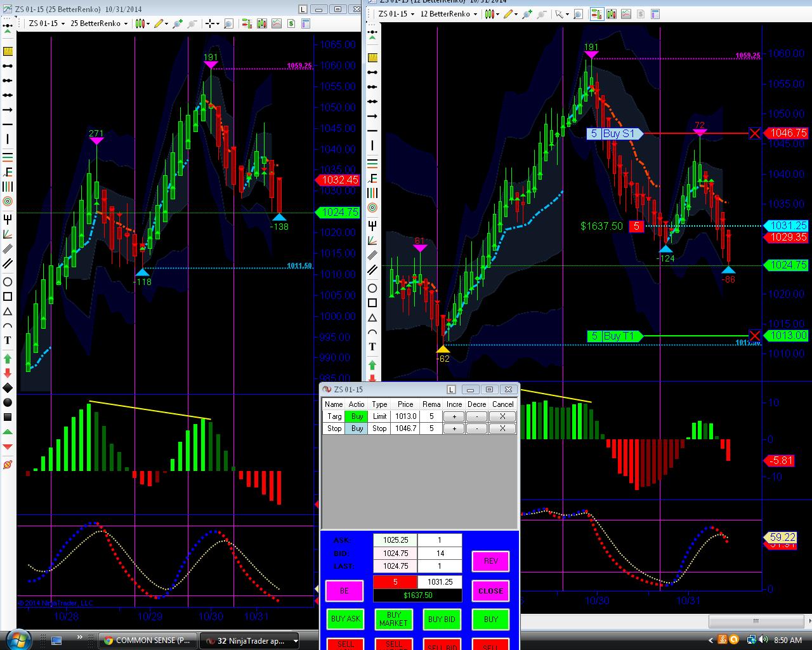Click the BE breakeven button
Image resolution: width=812 pixels, height=650 pixels.
tap(344, 591)
